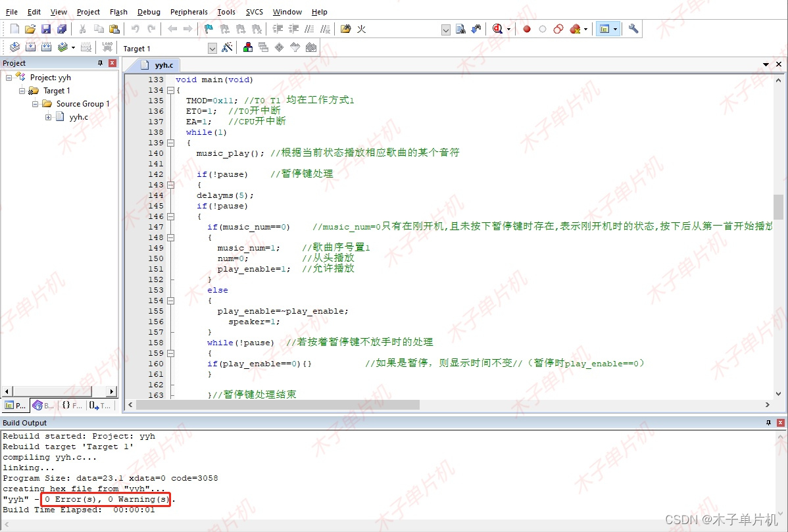
Task: Uncomment the selected lines
Action: [x=326, y=29]
